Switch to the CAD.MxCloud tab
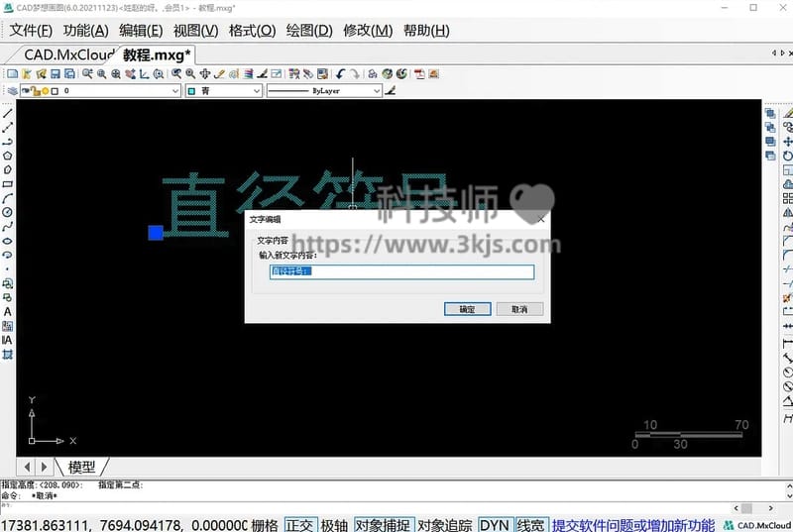Screen dimensions: 793x532 pos(68,54)
